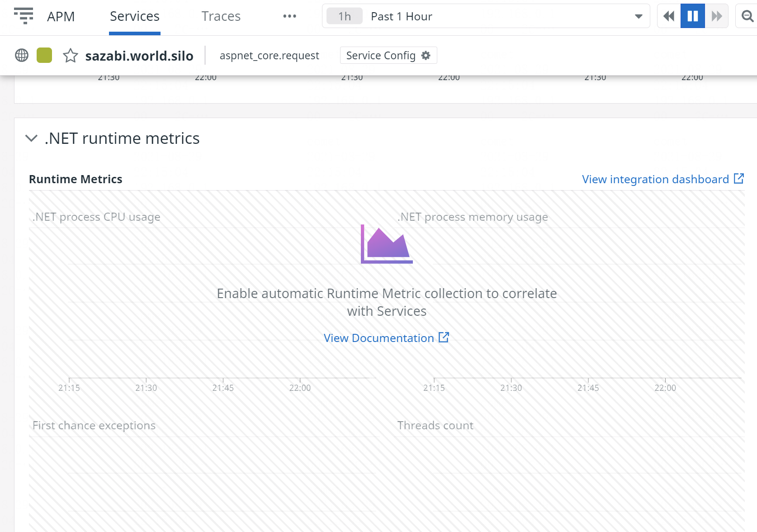Click the 21:45 tick on the CPU usage graph
Viewport: 757px width, 532px height.
point(223,388)
